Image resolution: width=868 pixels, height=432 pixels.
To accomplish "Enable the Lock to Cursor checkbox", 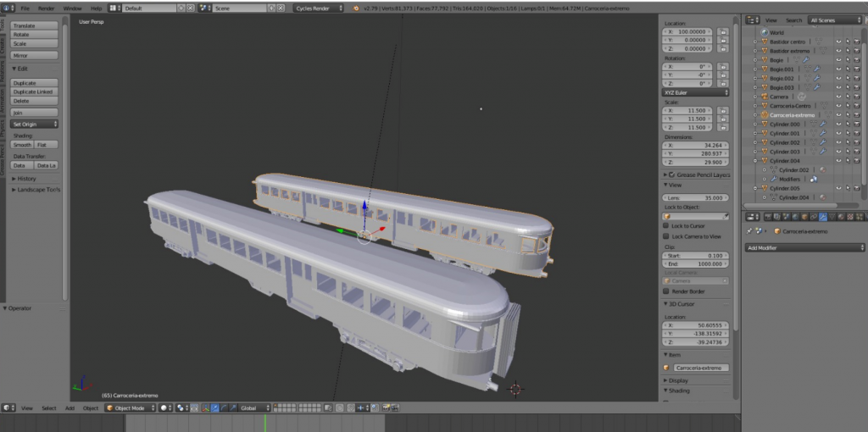I will (x=666, y=226).
